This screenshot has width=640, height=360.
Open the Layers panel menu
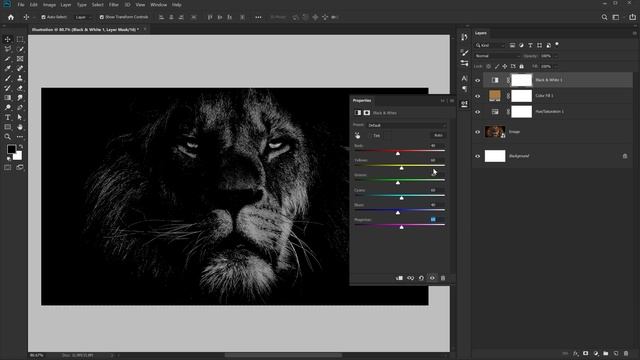634,33
